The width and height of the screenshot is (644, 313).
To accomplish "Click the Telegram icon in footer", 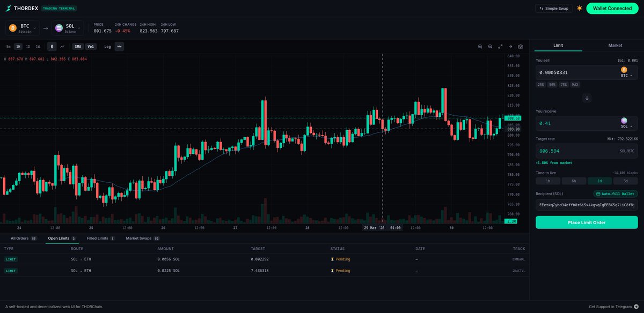I will click(636, 307).
